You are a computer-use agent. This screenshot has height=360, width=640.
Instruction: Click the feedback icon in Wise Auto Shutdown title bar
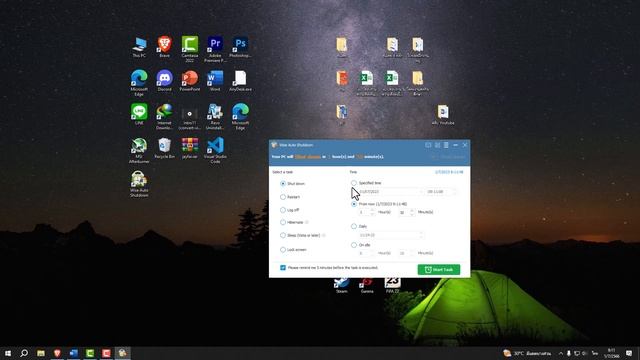tap(428, 145)
